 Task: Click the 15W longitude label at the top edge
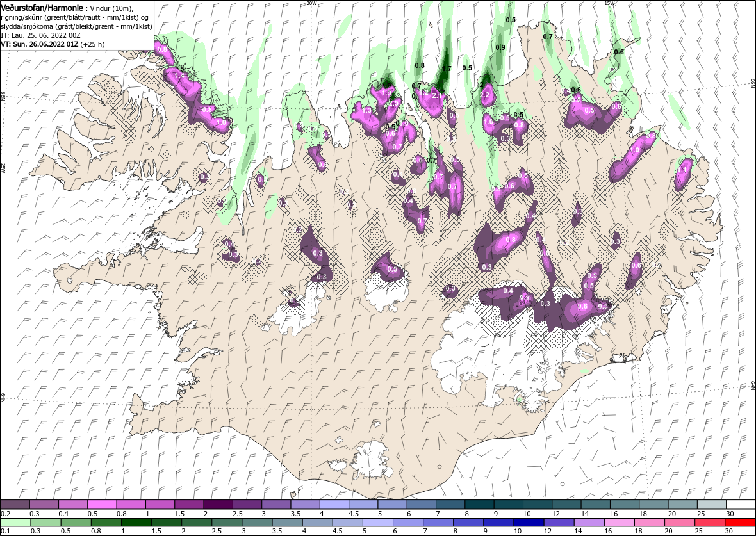coord(610,3)
